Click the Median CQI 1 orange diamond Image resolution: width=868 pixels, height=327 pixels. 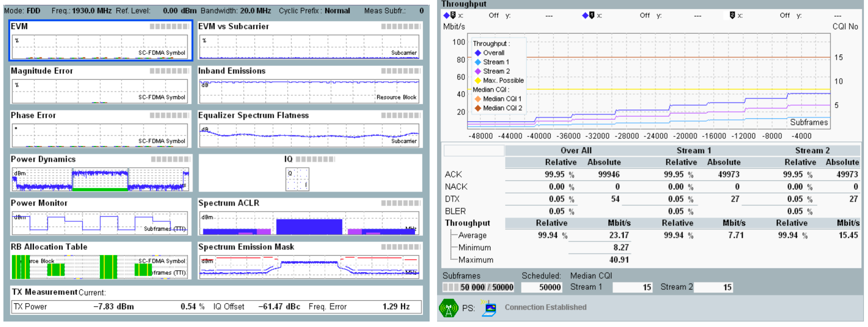point(478,99)
